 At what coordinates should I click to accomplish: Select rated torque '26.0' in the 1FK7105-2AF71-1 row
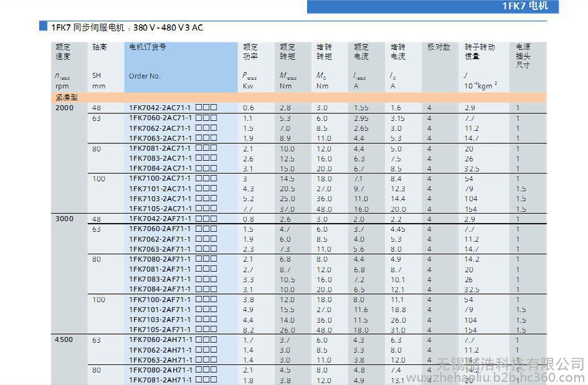tap(287, 330)
